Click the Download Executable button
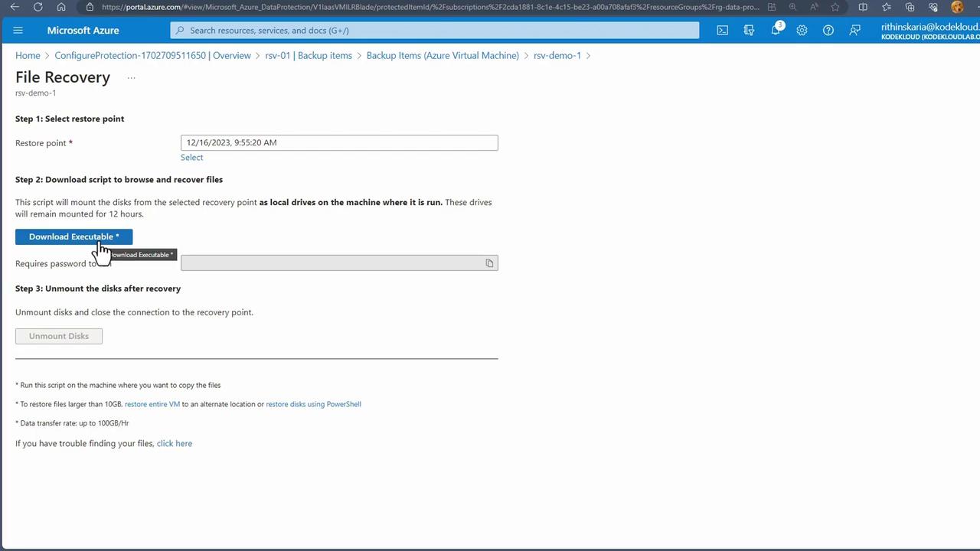 73,236
